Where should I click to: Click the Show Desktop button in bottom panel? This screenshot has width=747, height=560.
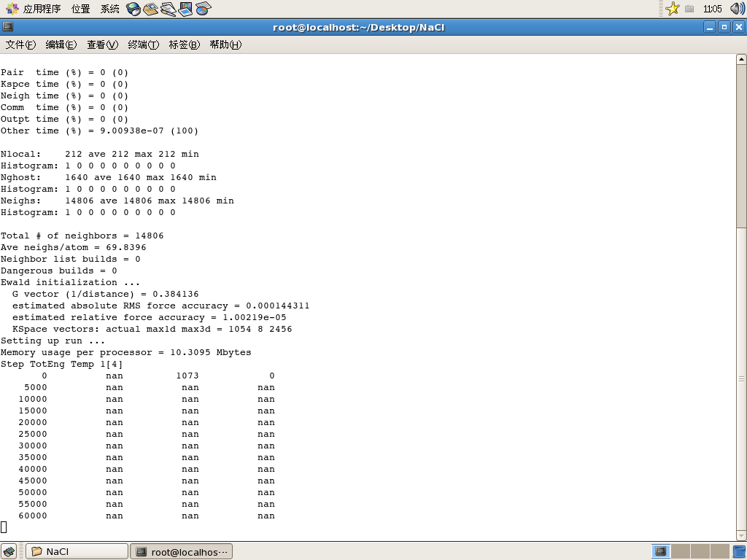(x=9, y=551)
